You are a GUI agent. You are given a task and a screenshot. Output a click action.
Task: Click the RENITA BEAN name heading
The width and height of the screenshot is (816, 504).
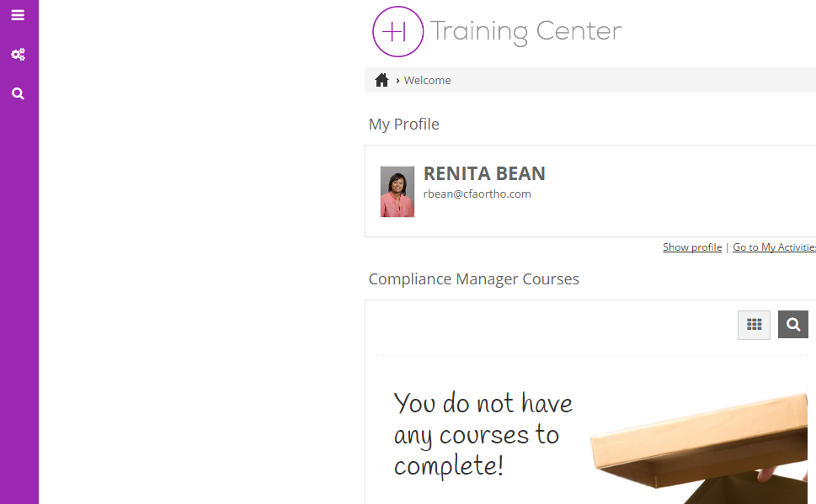point(484,173)
